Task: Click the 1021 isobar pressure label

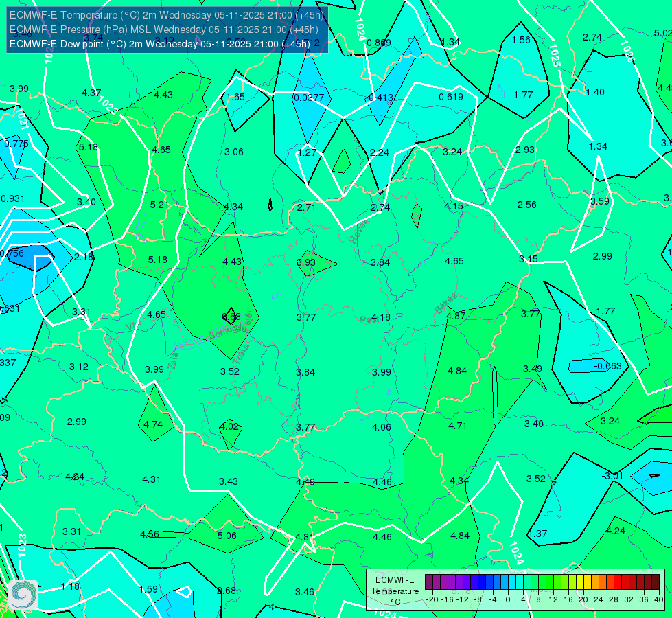Action: pos(21,118)
